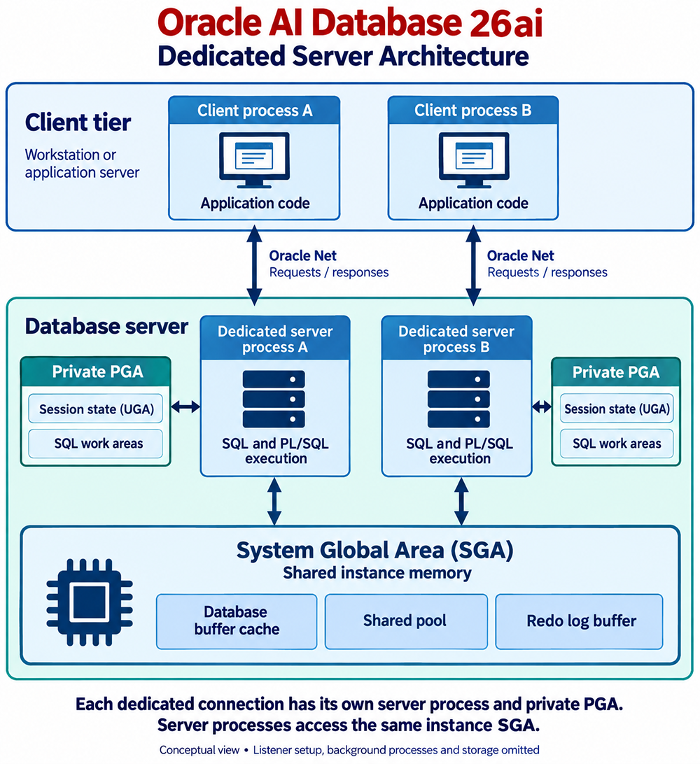Image resolution: width=700 pixels, height=764 pixels.
Task: Click the Oracle Net label below Client A
Action: click(302, 256)
